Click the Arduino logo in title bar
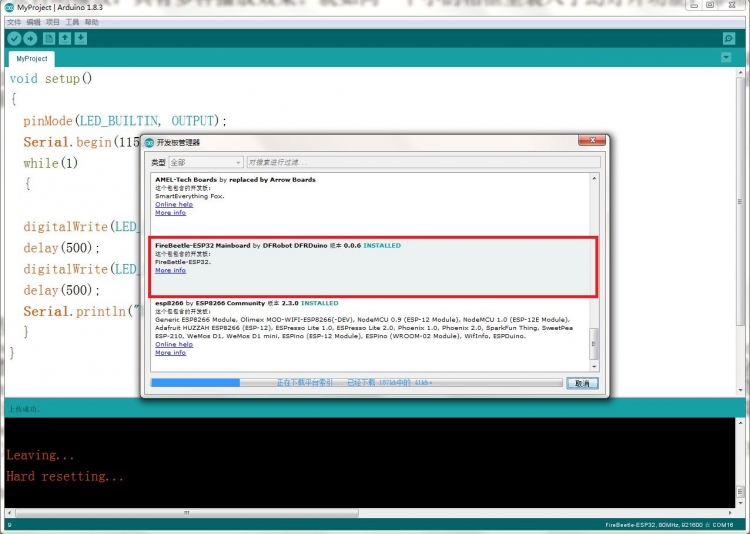This screenshot has height=534, width=750. tap(9, 7)
